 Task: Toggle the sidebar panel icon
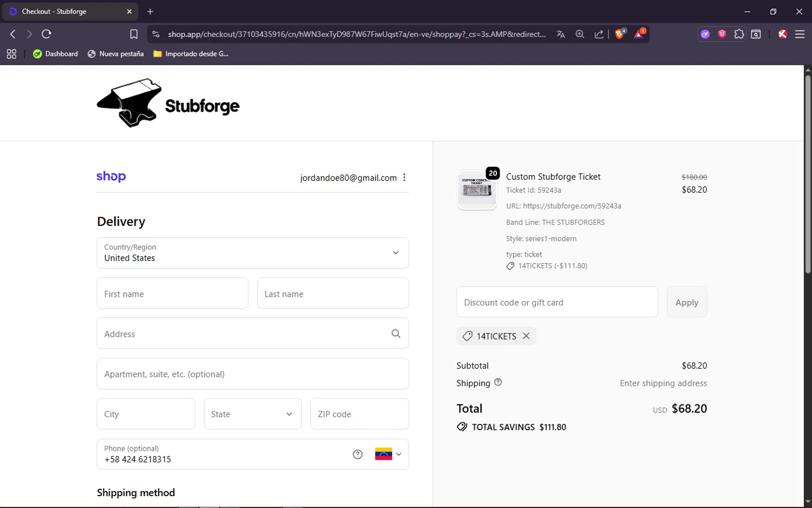(x=756, y=34)
